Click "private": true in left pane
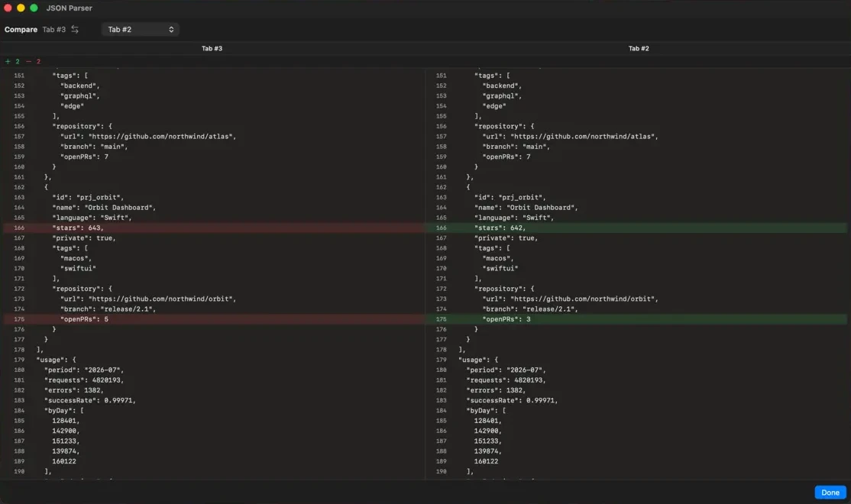 84,238
